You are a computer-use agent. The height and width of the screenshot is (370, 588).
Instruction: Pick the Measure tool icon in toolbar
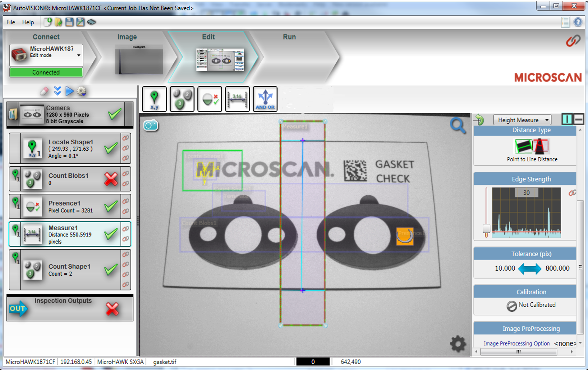pos(237,99)
